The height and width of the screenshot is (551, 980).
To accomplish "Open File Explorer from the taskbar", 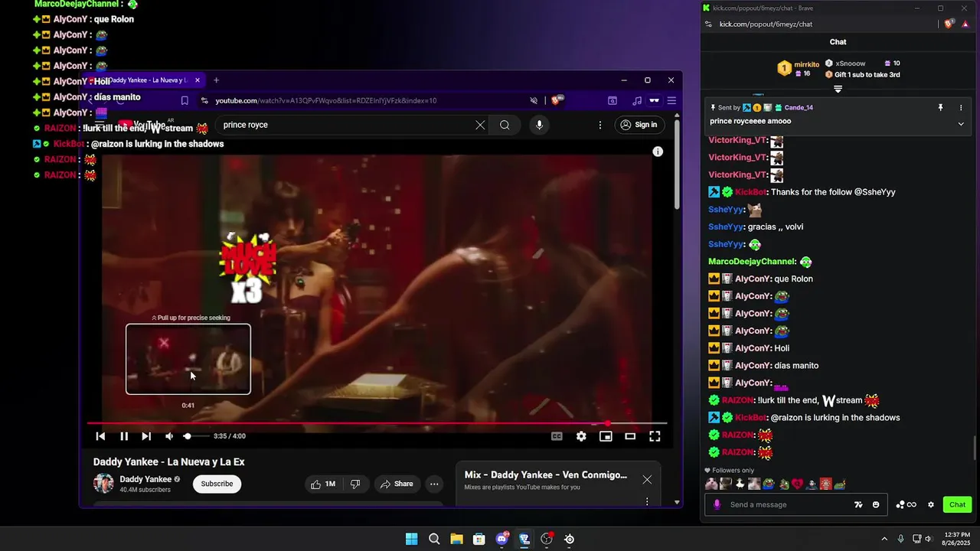I will click(x=456, y=539).
